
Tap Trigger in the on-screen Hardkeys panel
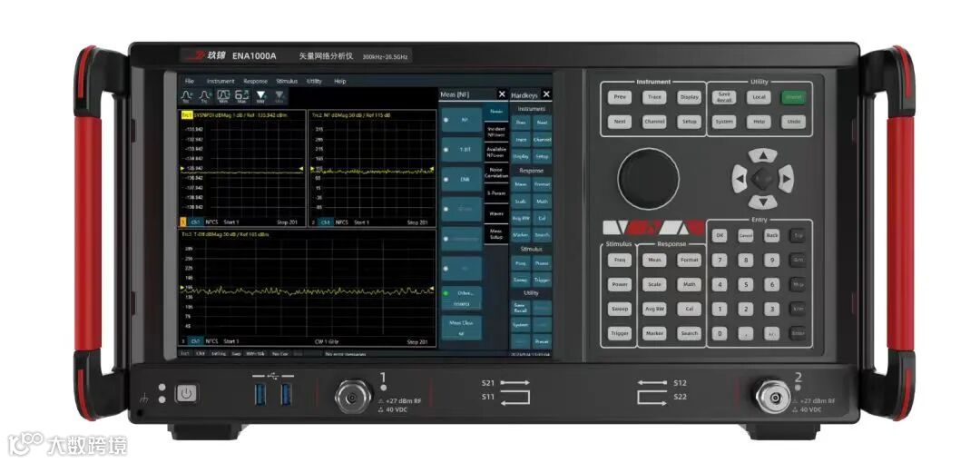[542, 281]
